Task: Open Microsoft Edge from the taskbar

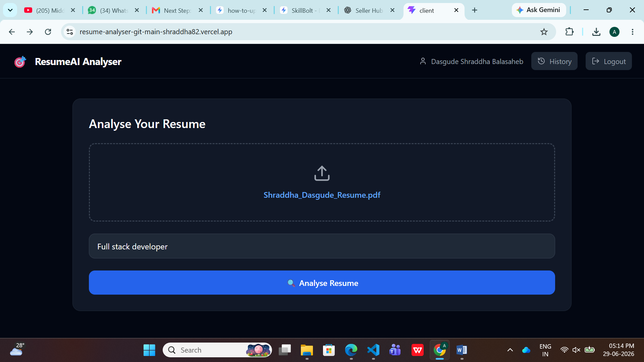Action: [351, 350]
